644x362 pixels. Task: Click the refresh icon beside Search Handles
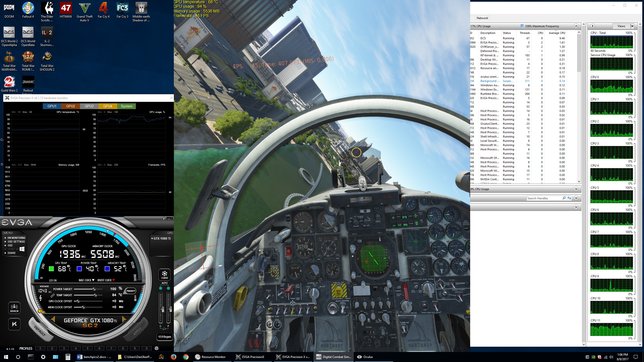tap(569, 198)
